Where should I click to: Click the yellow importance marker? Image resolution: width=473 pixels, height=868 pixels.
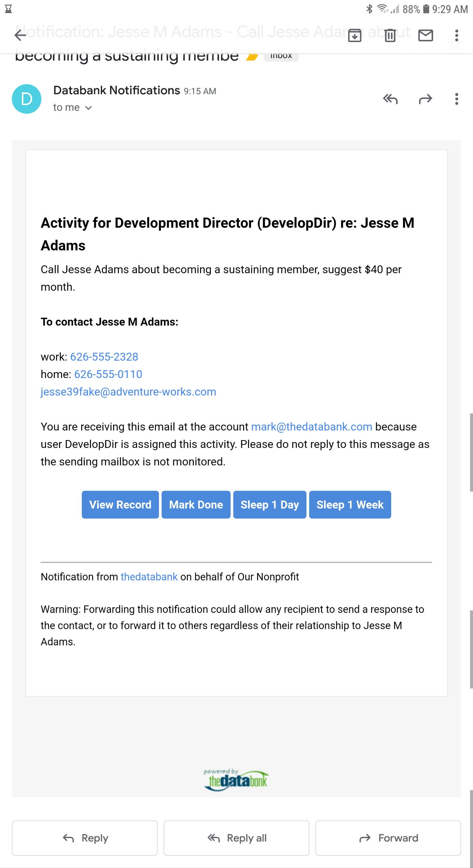[x=252, y=55]
